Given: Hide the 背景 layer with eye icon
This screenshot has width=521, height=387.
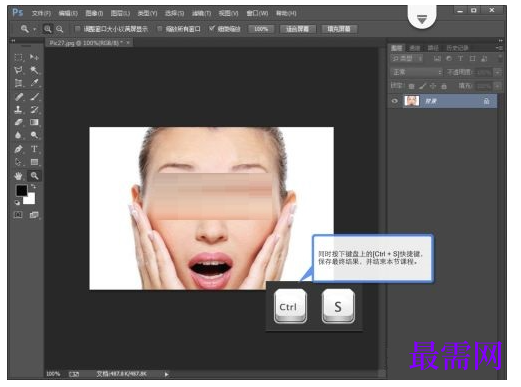Looking at the screenshot, I should tap(395, 101).
